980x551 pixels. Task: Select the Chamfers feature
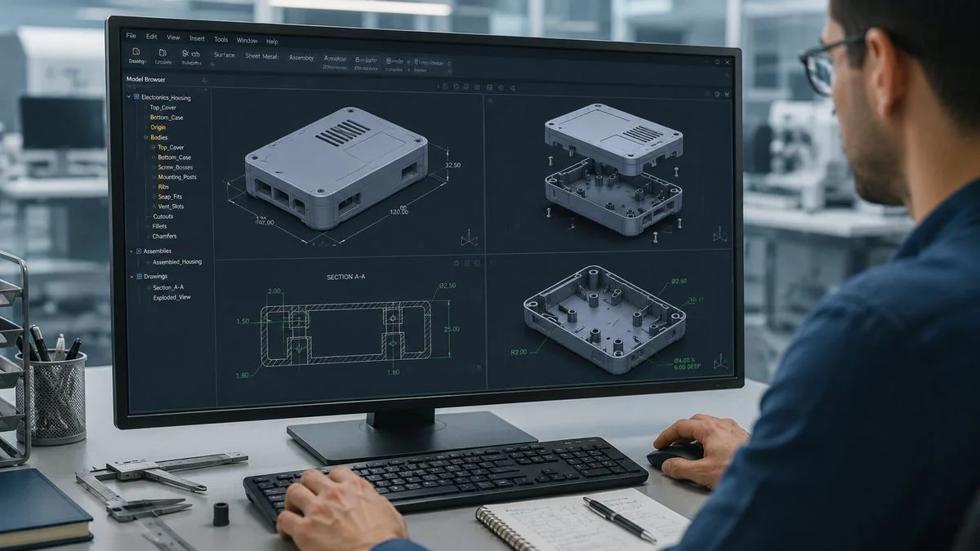(x=165, y=236)
